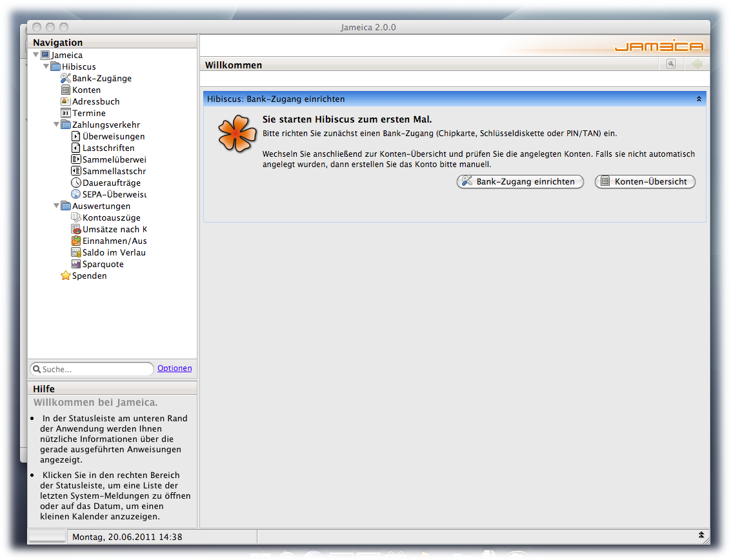Click the magnifier icon in search field
The image size is (731, 560).
[x=37, y=369]
